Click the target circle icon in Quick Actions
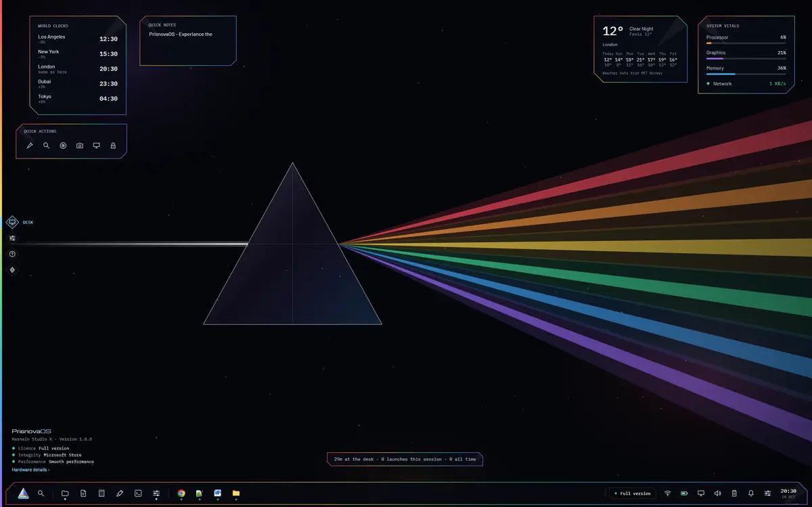This screenshot has height=507, width=812. pos(63,146)
